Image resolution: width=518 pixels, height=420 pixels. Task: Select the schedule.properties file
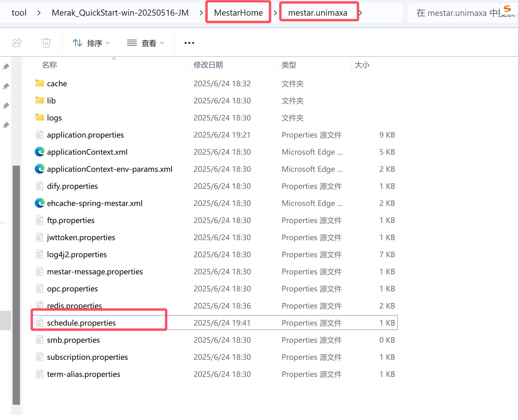click(x=81, y=323)
